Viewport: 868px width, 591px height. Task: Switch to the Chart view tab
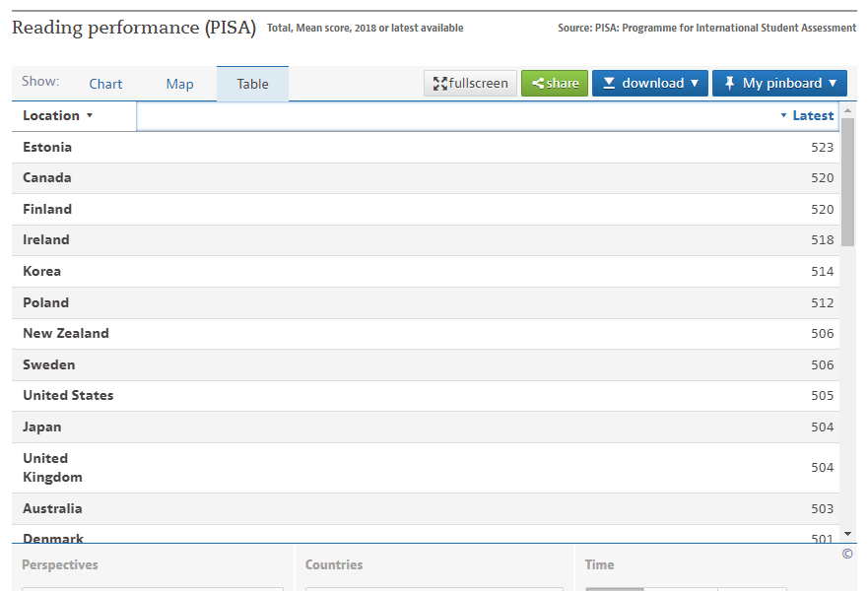(x=105, y=84)
